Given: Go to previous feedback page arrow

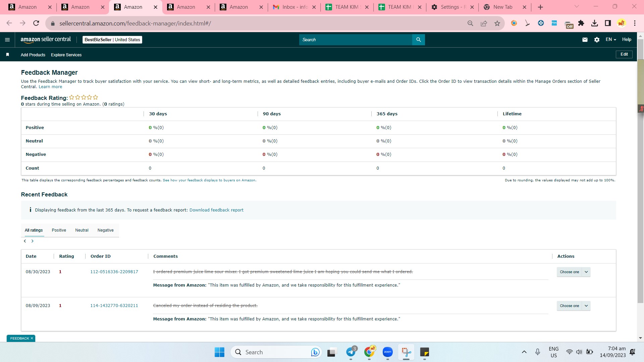Looking at the screenshot, I should (25, 241).
